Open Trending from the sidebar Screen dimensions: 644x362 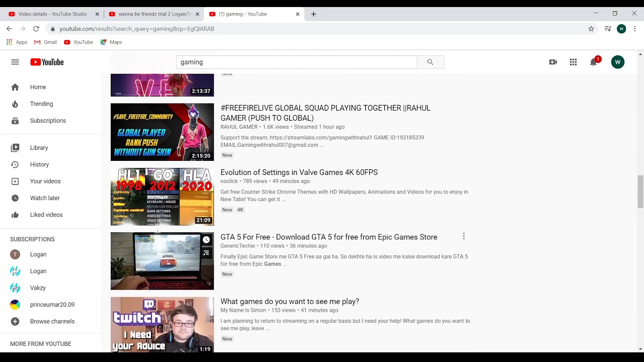(41, 104)
